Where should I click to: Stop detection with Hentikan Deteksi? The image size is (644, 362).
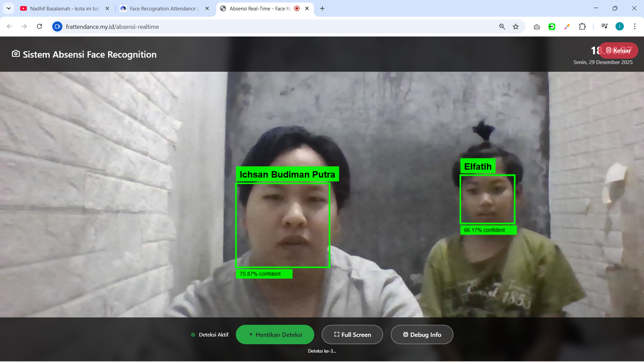275,335
